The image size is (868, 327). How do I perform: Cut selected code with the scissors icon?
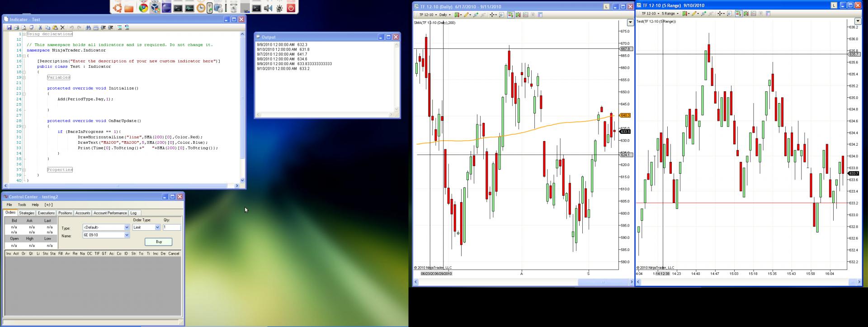point(40,28)
